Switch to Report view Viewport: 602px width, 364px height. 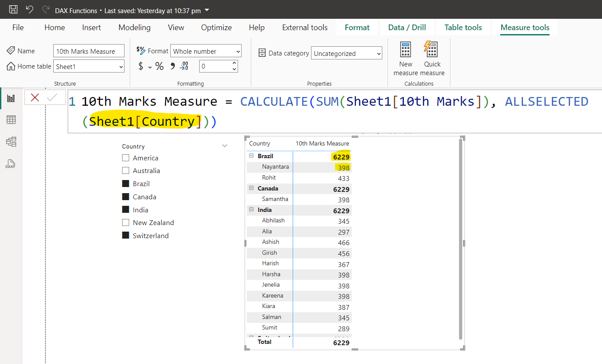tap(11, 97)
